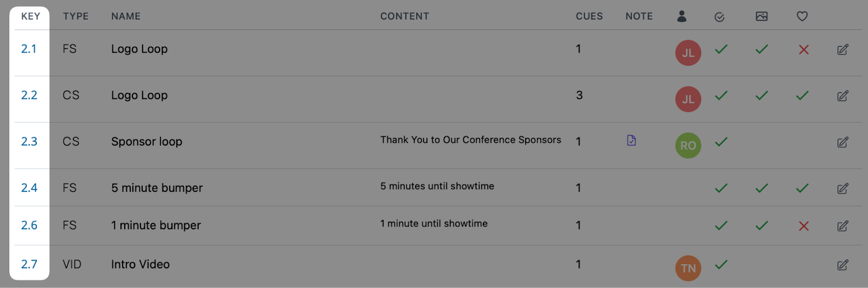Click the circled checkmark column header
Viewport: 868px width, 288px height.
point(720,17)
